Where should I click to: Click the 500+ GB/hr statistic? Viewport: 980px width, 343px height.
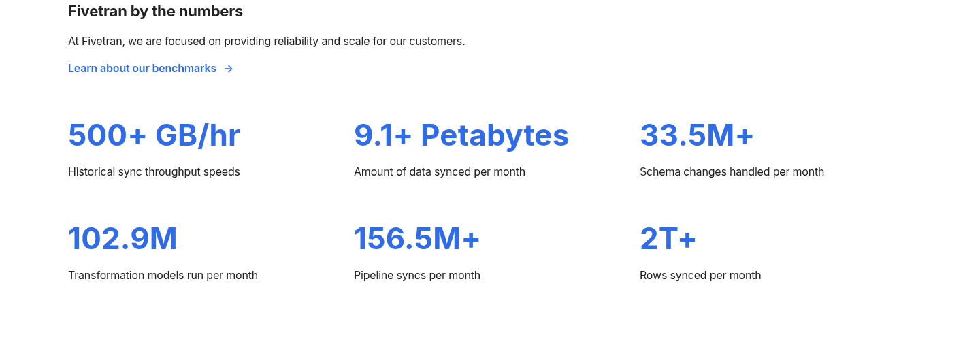click(154, 135)
